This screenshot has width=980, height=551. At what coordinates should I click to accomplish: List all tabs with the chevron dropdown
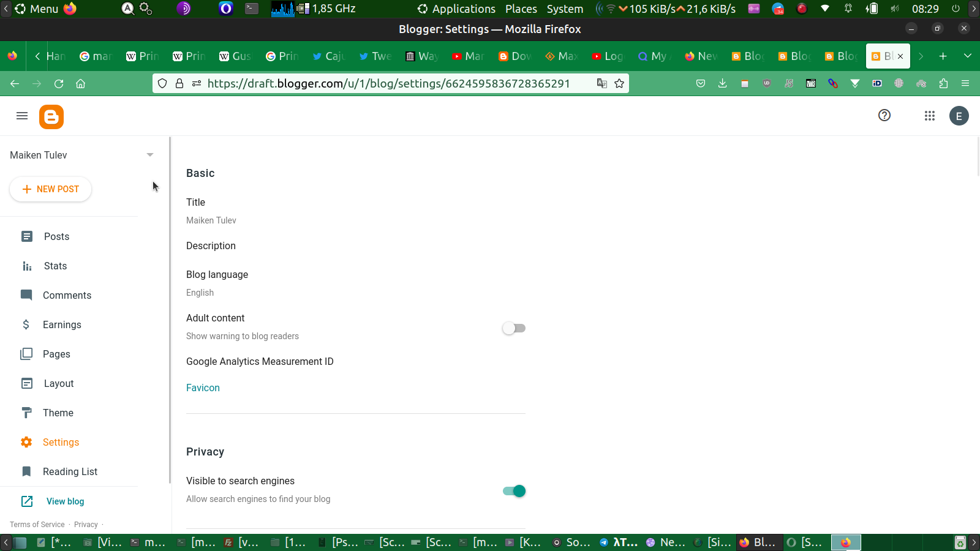coord(968,56)
